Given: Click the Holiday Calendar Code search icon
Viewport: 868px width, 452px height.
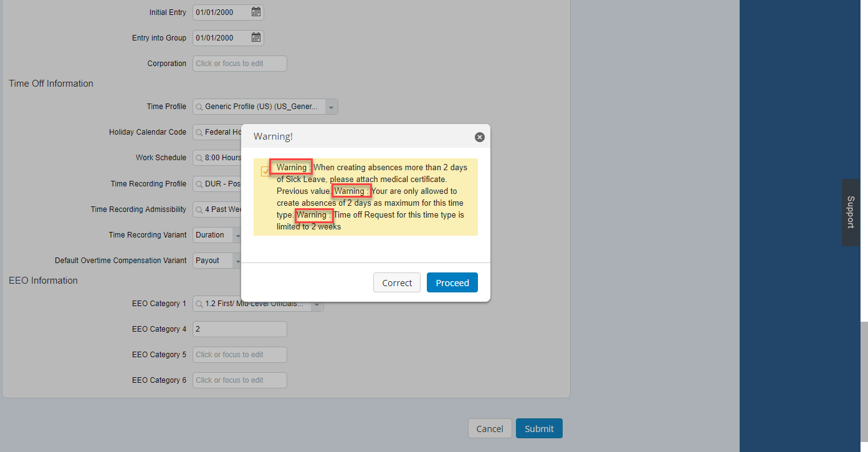Looking at the screenshot, I should click(x=199, y=132).
